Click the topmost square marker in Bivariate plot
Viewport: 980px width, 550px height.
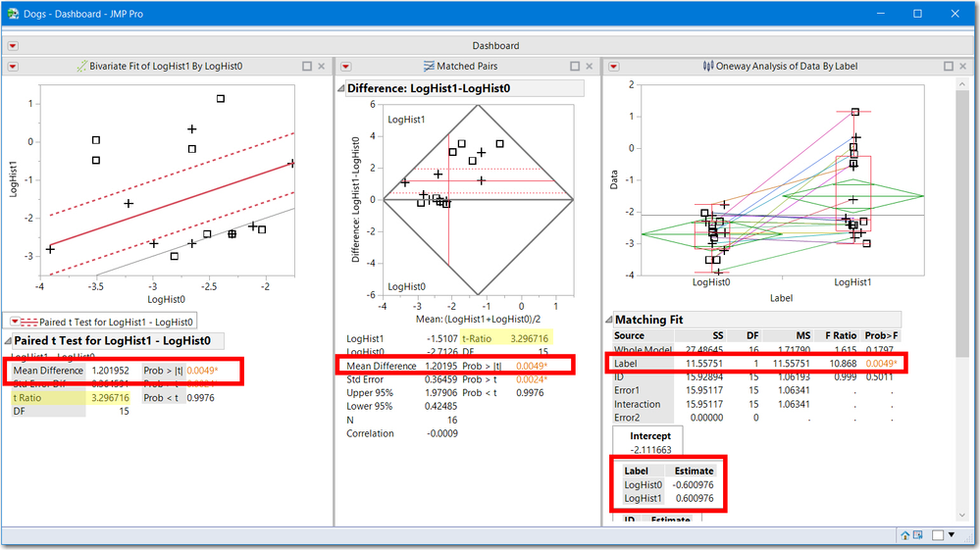(221, 99)
